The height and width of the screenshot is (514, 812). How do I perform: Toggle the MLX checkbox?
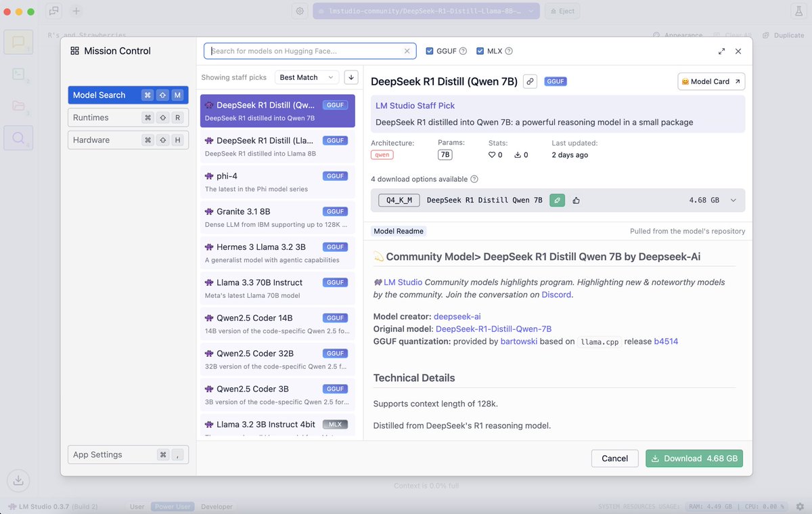tap(480, 51)
